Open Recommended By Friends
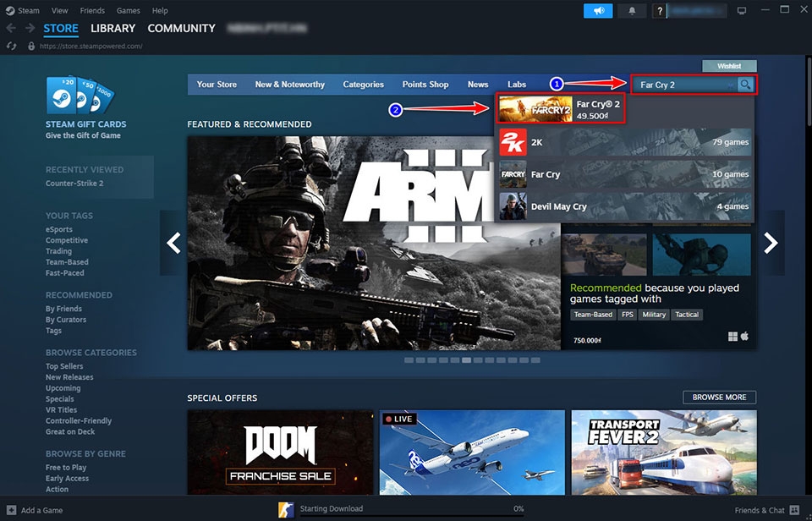This screenshot has height=521, width=812. point(63,309)
